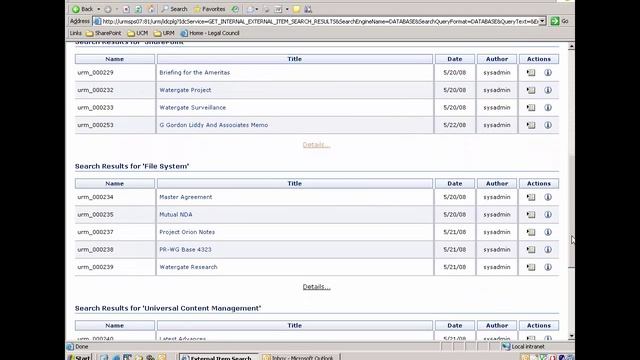Open the UCM links folder
Viewport: 640px width, 360px height.
pos(138,33)
